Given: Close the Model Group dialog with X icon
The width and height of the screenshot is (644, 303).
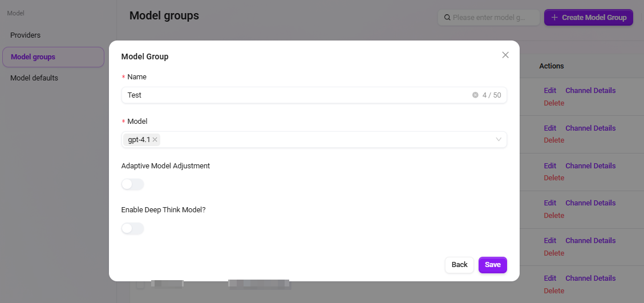Looking at the screenshot, I should [x=505, y=55].
